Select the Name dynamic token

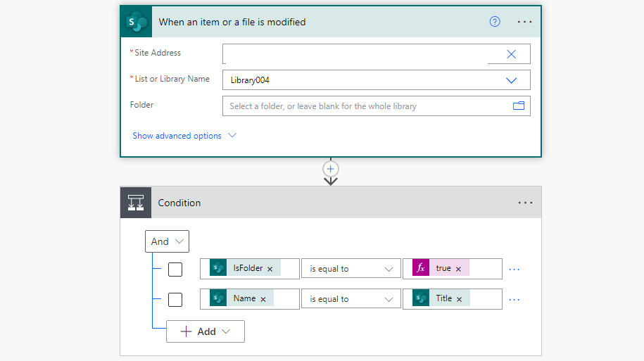pos(241,298)
